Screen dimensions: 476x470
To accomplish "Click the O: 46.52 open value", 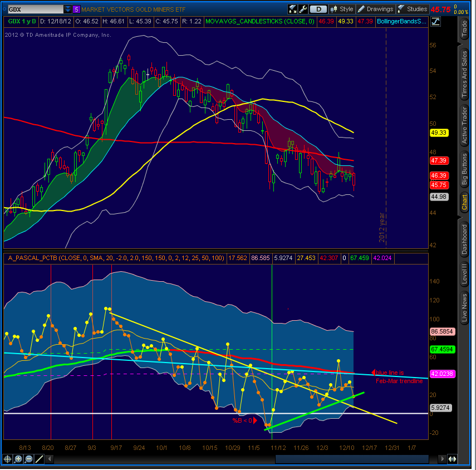I will point(87,21).
